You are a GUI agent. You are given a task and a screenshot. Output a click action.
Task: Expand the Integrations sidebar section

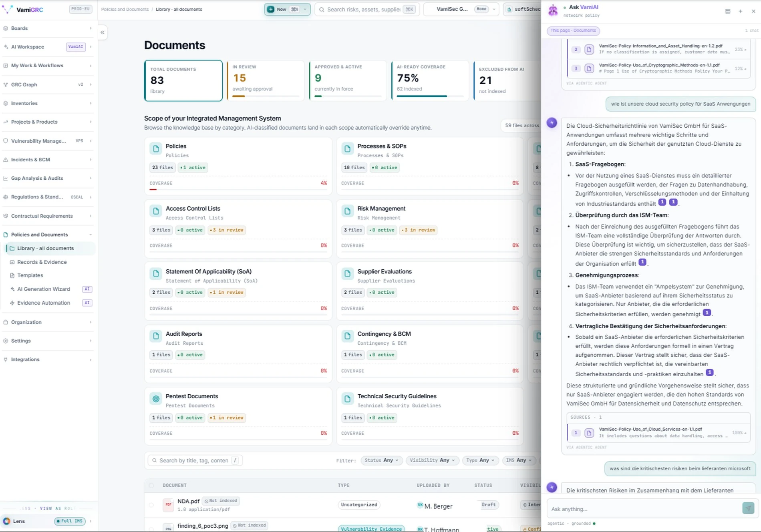48,359
